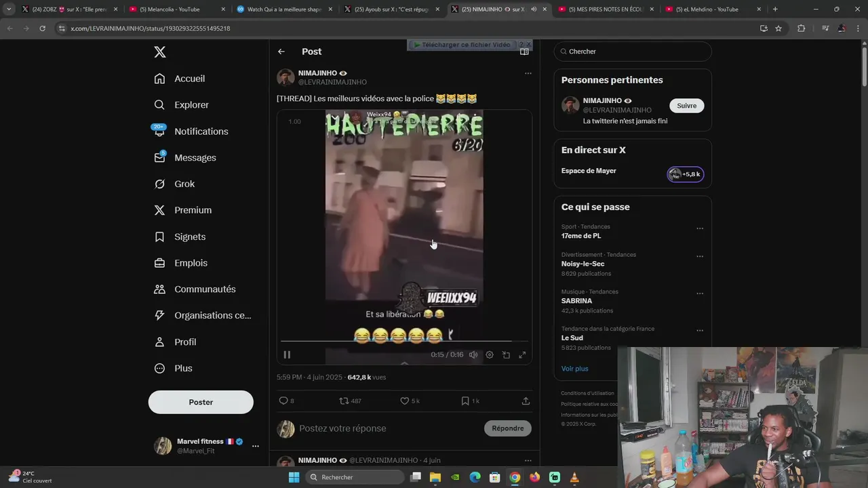
Task: Open options for SABRINA trend
Action: (700, 294)
